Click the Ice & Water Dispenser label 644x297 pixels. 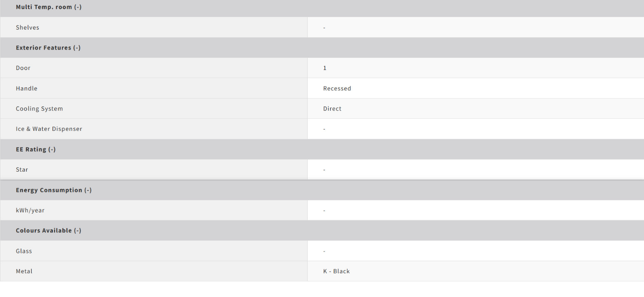(49, 129)
